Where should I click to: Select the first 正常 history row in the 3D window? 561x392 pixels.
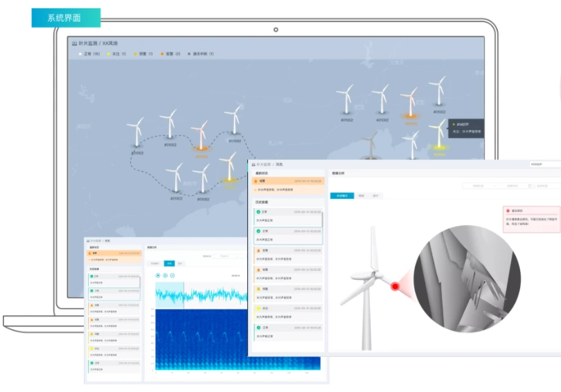point(287,216)
